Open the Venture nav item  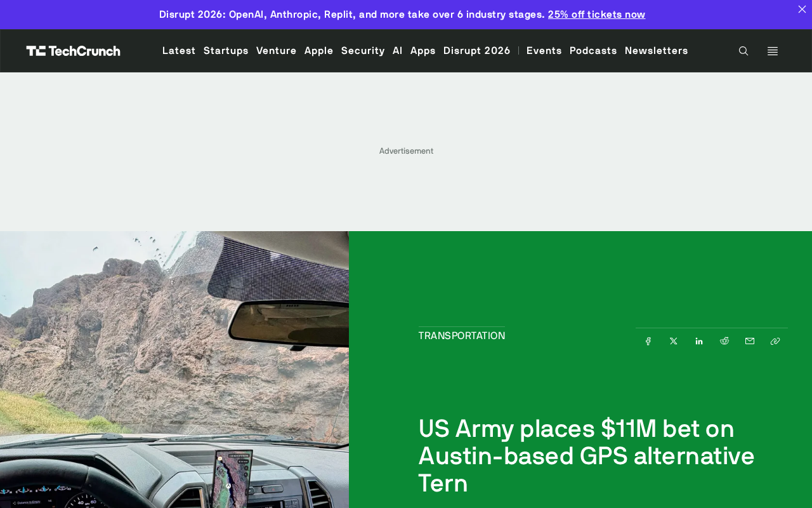pyautogui.click(x=277, y=50)
